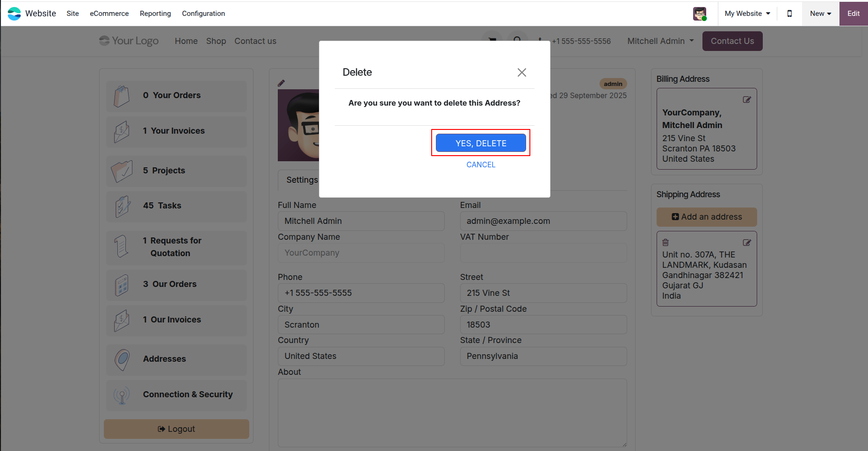Open the State / Province select box

tap(543, 356)
